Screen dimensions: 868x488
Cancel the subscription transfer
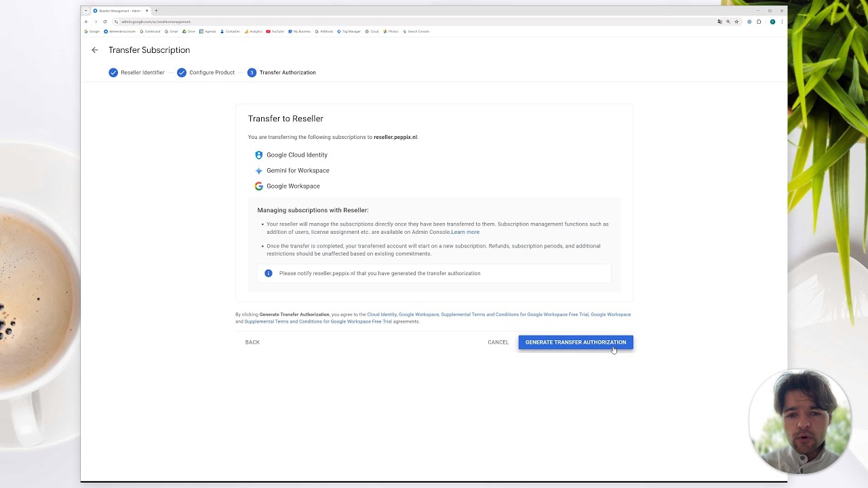point(498,342)
